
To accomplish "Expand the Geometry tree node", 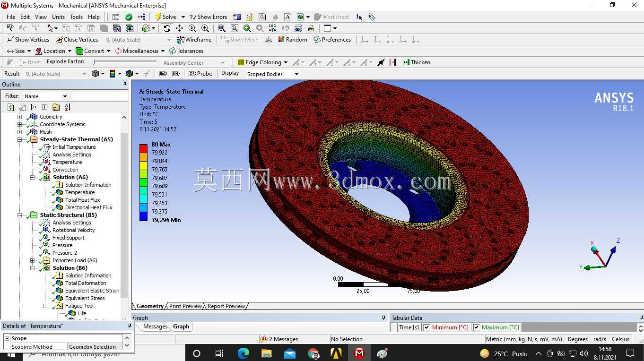I will tap(20, 117).
